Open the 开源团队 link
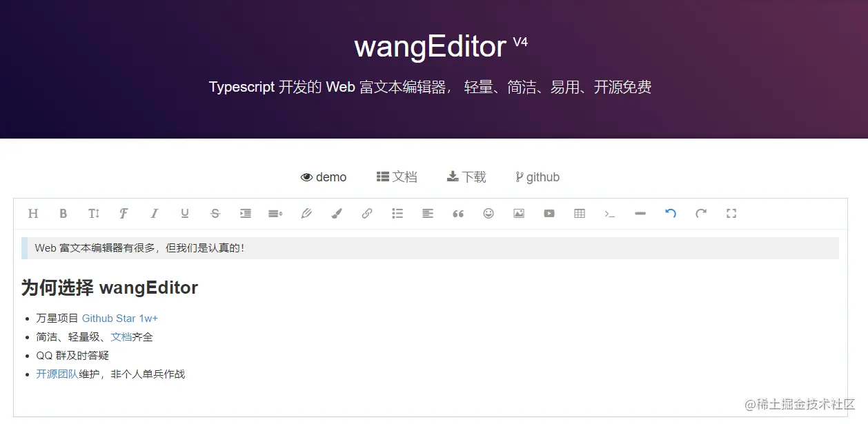The width and height of the screenshot is (868, 424). (x=57, y=374)
